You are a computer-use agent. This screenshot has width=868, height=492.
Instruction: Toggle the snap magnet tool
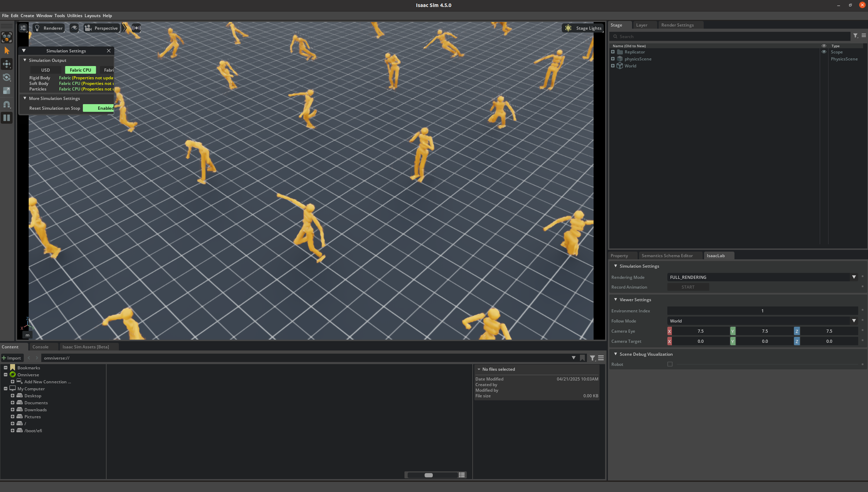point(7,104)
